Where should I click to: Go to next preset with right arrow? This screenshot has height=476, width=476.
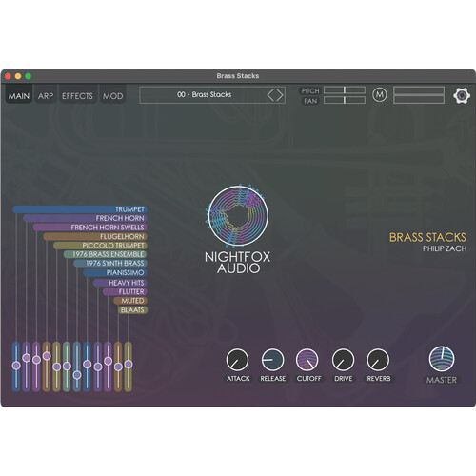(279, 95)
